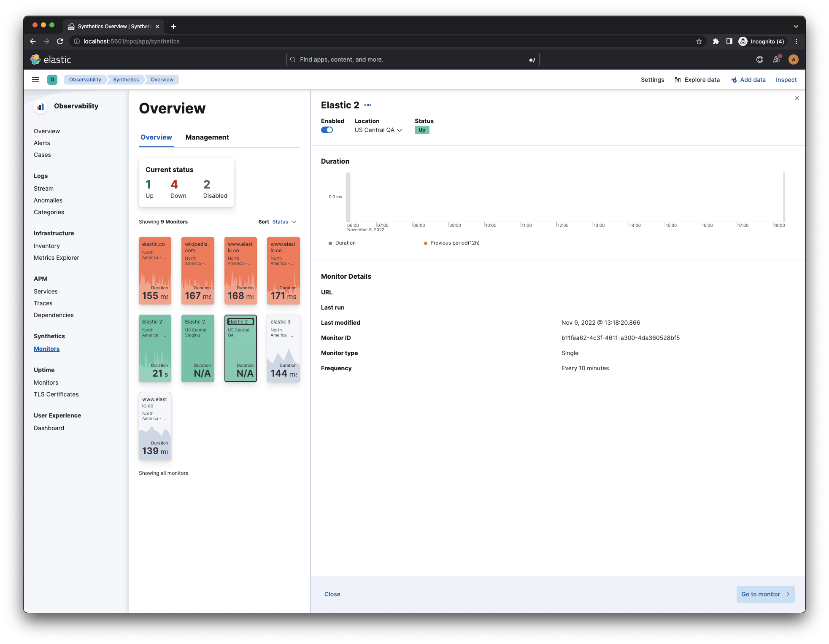Open the hamburger navigation menu
Screen dimensions: 829x644
(35, 80)
